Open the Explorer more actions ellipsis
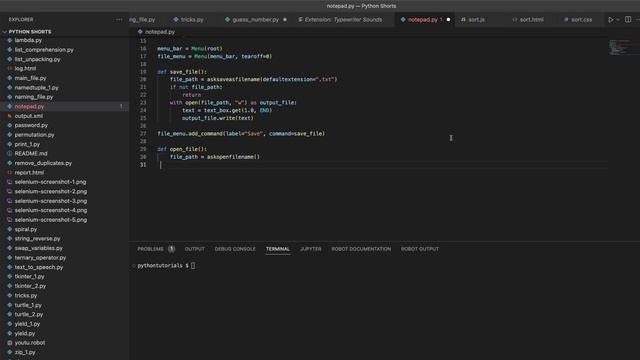The width and height of the screenshot is (640, 360). [119, 20]
